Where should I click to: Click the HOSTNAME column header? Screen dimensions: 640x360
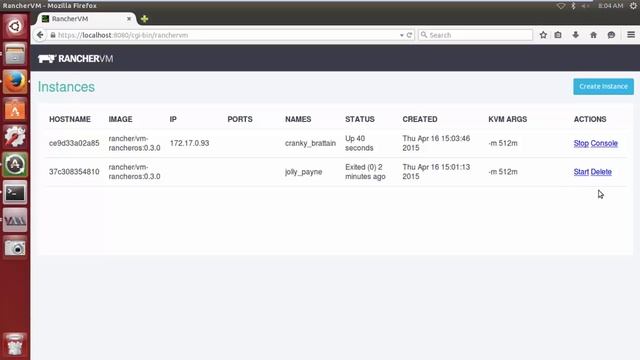coord(70,119)
